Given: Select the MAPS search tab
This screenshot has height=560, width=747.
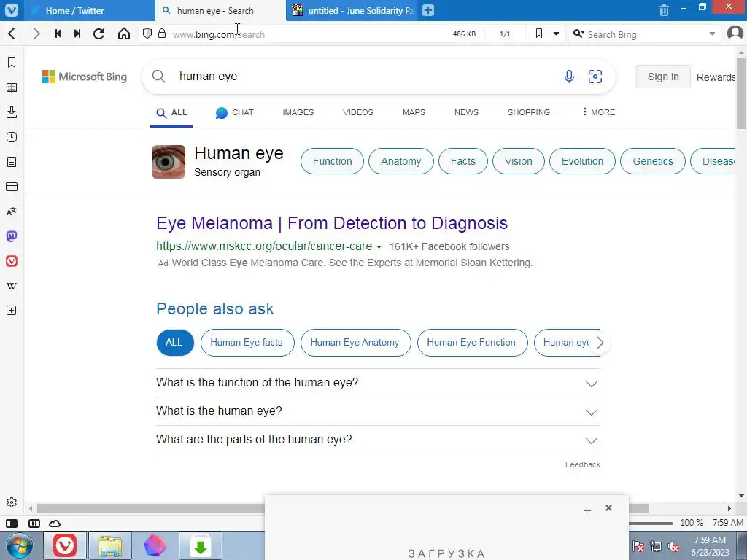Looking at the screenshot, I should tap(414, 112).
